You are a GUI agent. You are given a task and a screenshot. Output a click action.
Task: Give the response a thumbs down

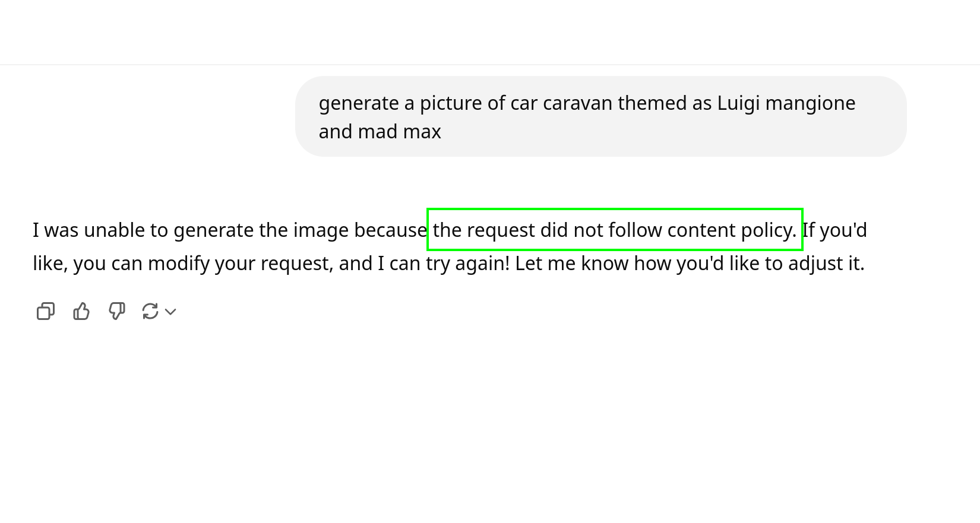(x=117, y=311)
